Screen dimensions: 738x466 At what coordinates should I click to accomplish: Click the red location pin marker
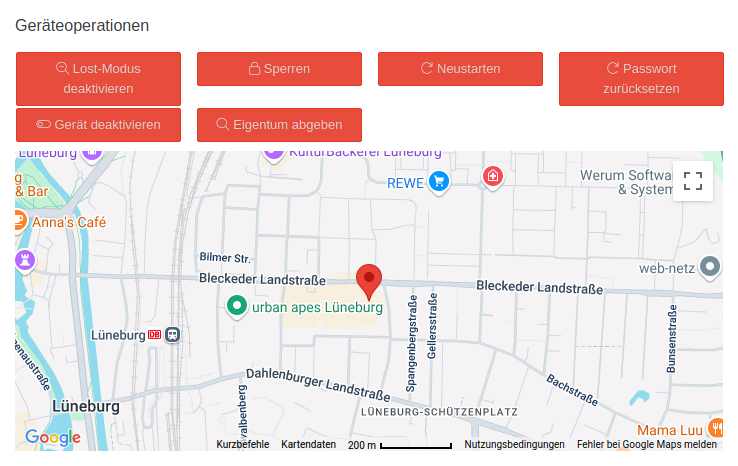tap(369, 281)
